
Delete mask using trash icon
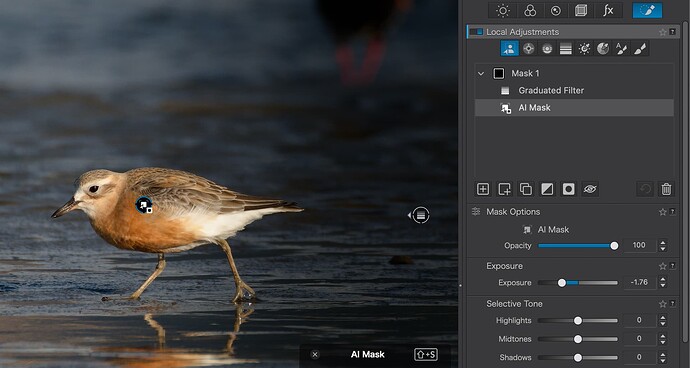tap(666, 189)
